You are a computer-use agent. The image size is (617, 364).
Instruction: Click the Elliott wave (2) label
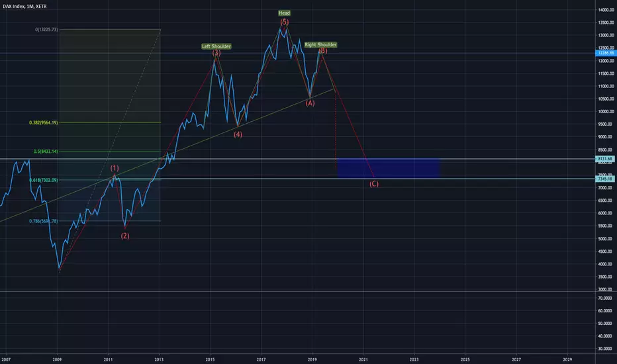tap(125, 236)
